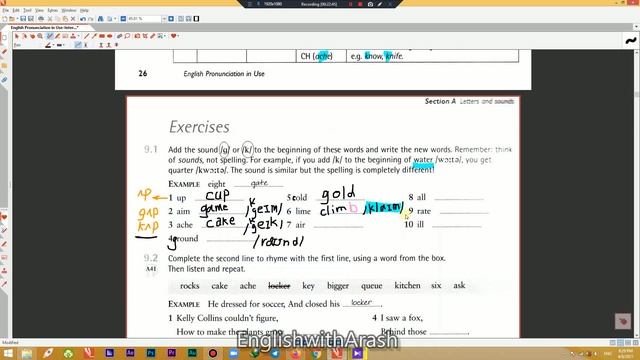Toggle full screen mode icon
Viewport: 640px width, 360px height.
click(196, 19)
